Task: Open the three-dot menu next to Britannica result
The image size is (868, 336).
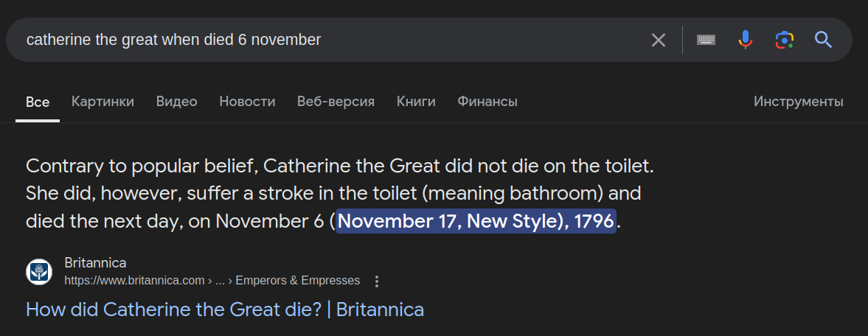Action: tap(377, 281)
